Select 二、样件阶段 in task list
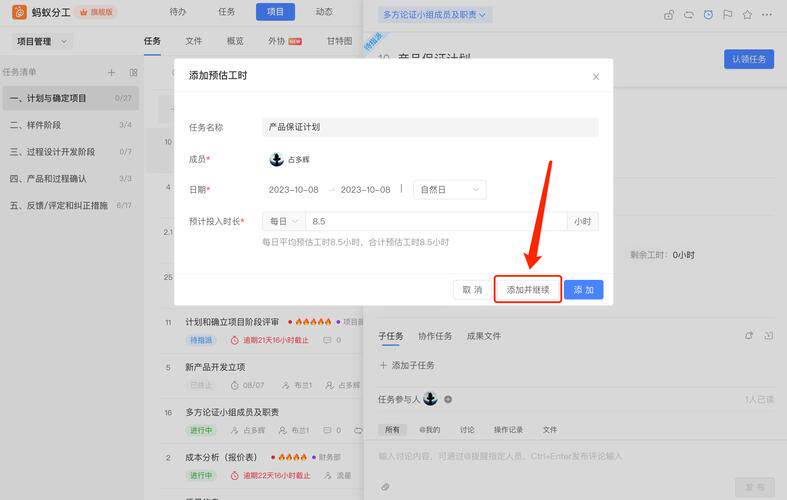787x500 pixels. (71, 125)
